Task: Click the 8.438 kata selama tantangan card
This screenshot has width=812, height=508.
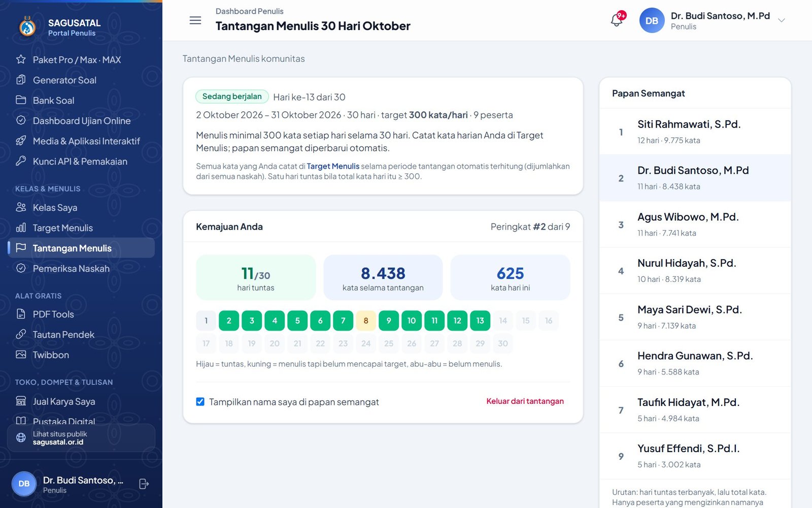Action: pyautogui.click(x=383, y=277)
